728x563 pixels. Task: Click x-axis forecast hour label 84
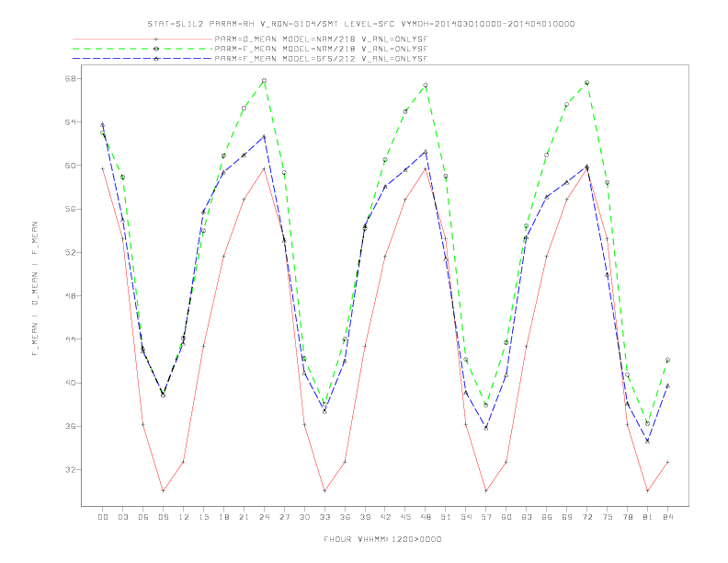point(668,517)
